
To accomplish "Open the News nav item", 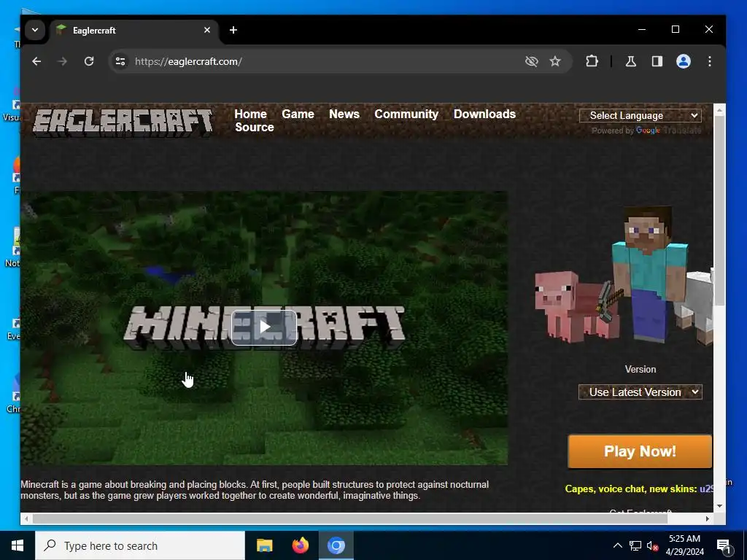I will tap(344, 114).
